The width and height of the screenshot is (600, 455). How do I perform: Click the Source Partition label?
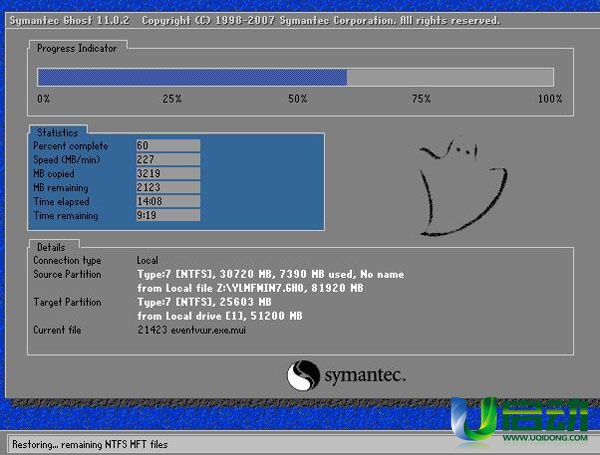tap(67, 274)
